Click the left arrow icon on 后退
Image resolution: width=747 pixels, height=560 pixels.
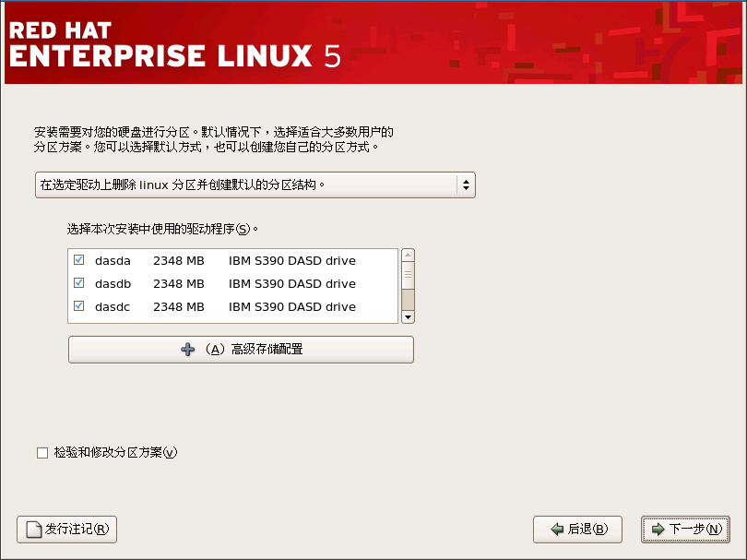[557, 530]
